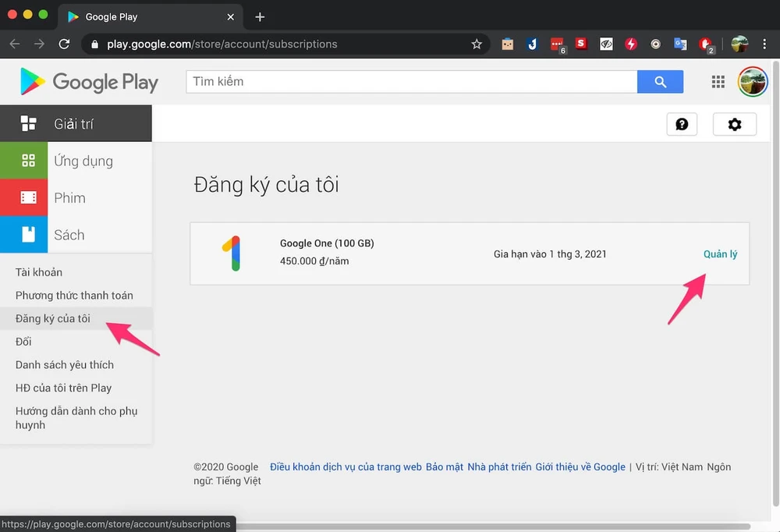Bookmark this page using the star icon

pyautogui.click(x=477, y=44)
